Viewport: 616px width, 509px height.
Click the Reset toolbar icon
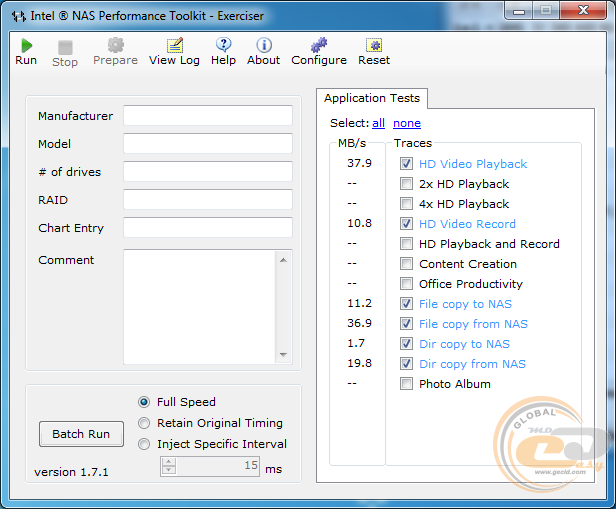click(x=374, y=45)
